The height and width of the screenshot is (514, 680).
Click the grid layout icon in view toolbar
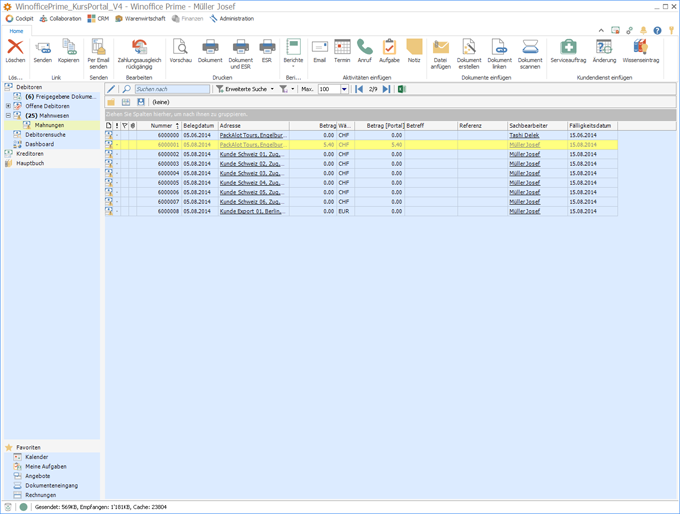126,102
